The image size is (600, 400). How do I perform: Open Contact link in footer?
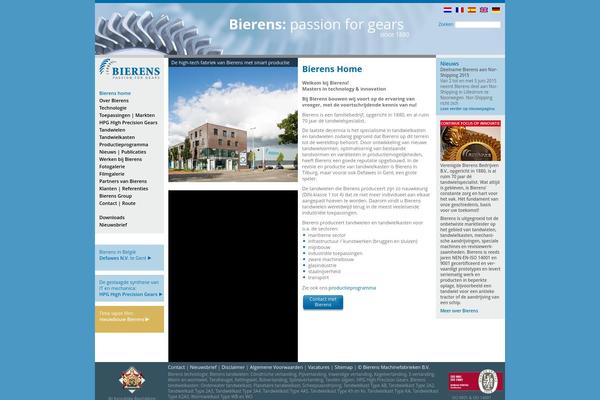coord(176,367)
